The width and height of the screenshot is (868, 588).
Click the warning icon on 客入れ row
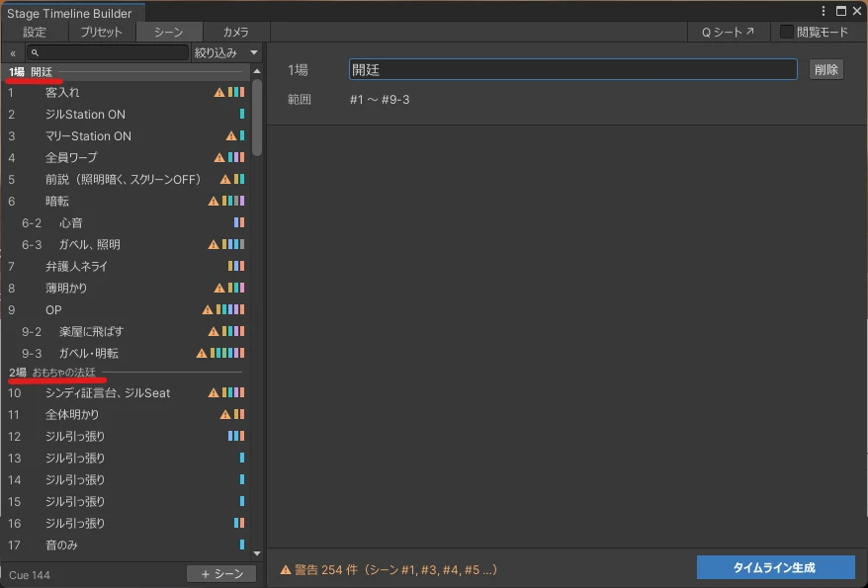click(219, 92)
